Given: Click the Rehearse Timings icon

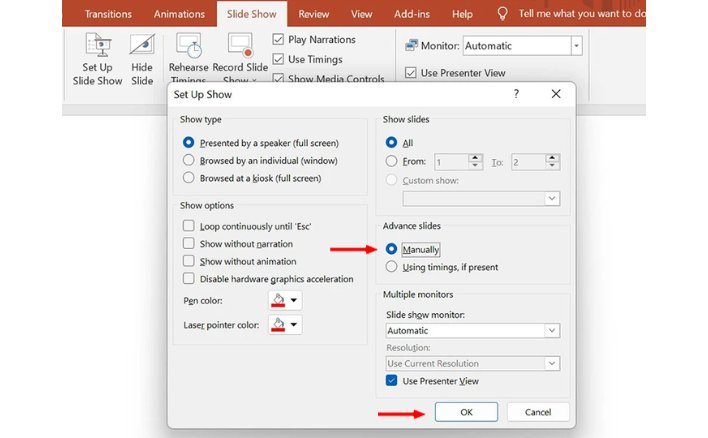Looking at the screenshot, I should (188, 47).
